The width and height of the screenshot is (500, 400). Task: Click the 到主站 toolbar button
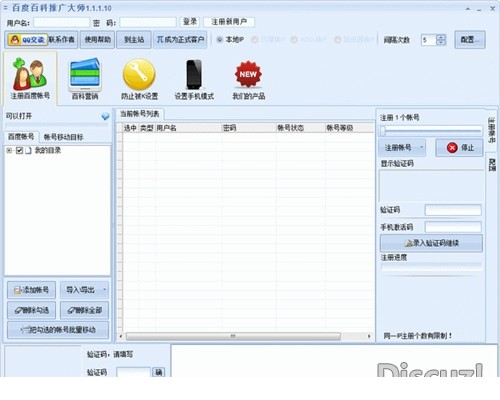[134, 40]
